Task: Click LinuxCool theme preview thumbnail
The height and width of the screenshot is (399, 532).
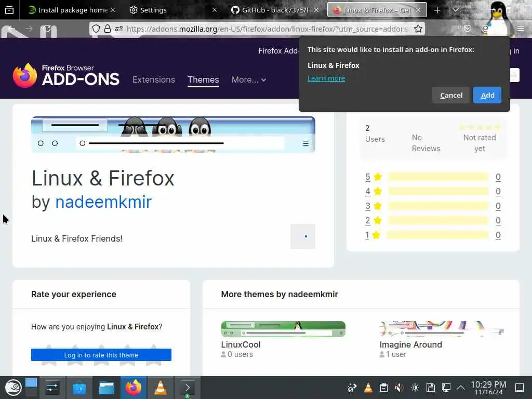Action: point(283,329)
